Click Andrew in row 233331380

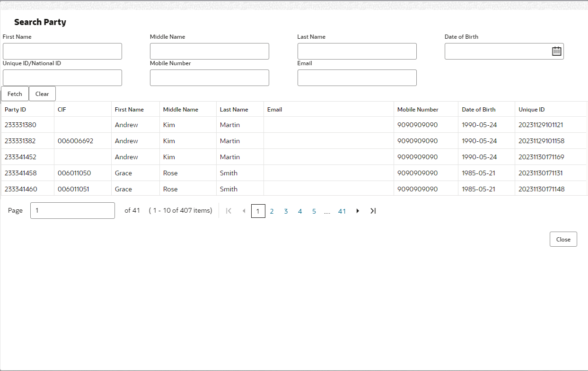(x=126, y=125)
